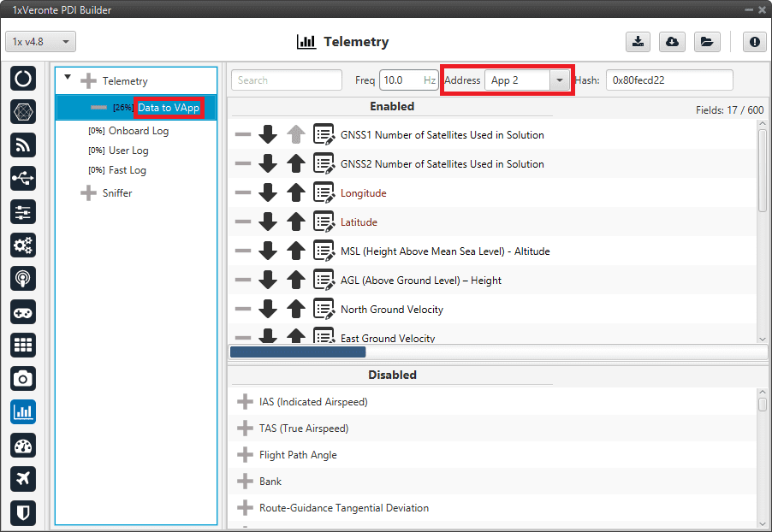The image size is (772, 532).
Task: Click the gamepad sidebar icon
Action: (x=23, y=312)
